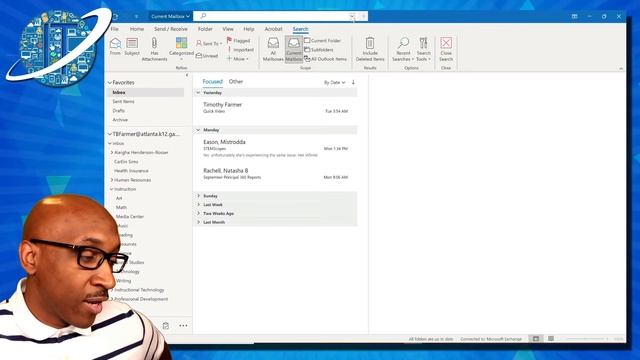This screenshot has width=640, height=360.
Task: Open the File menu
Action: (115, 29)
